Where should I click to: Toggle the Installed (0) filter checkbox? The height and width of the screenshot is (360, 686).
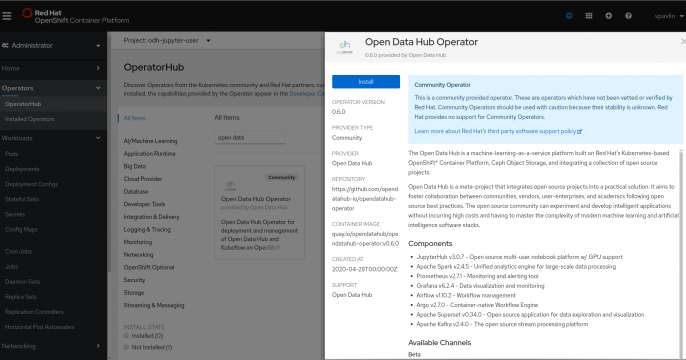pos(126,336)
